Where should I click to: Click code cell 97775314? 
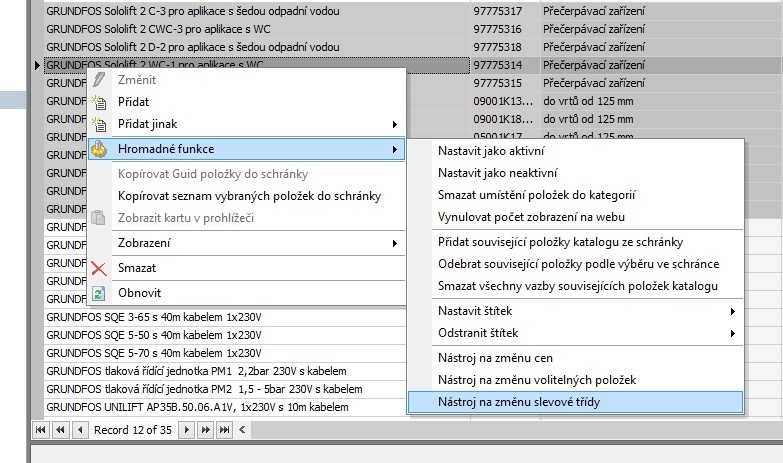click(x=505, y=65)
